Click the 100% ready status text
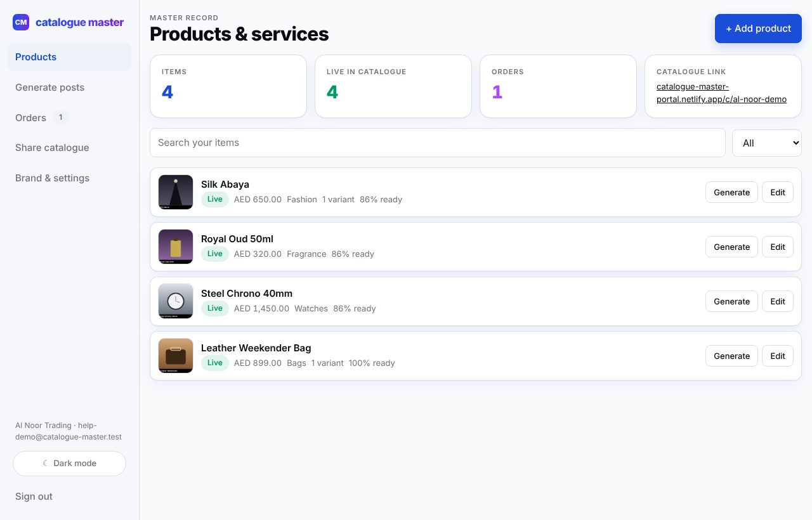812x520 pixels. click(372, 363)
